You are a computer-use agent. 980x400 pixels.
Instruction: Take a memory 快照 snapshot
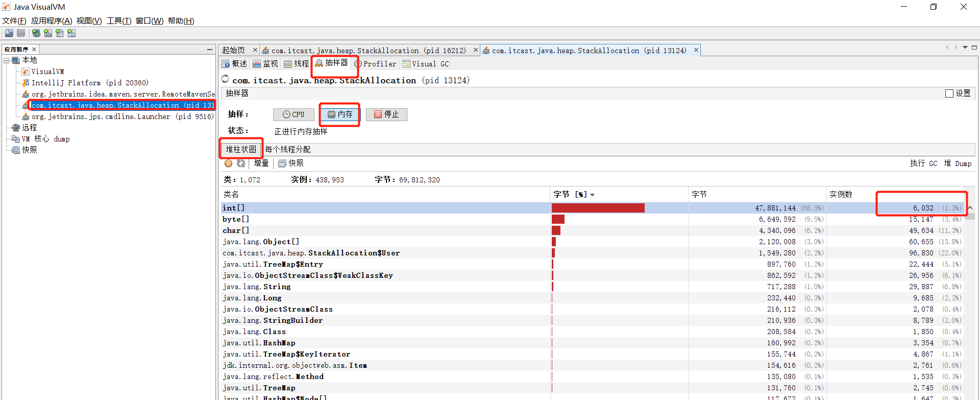(291, 163)
